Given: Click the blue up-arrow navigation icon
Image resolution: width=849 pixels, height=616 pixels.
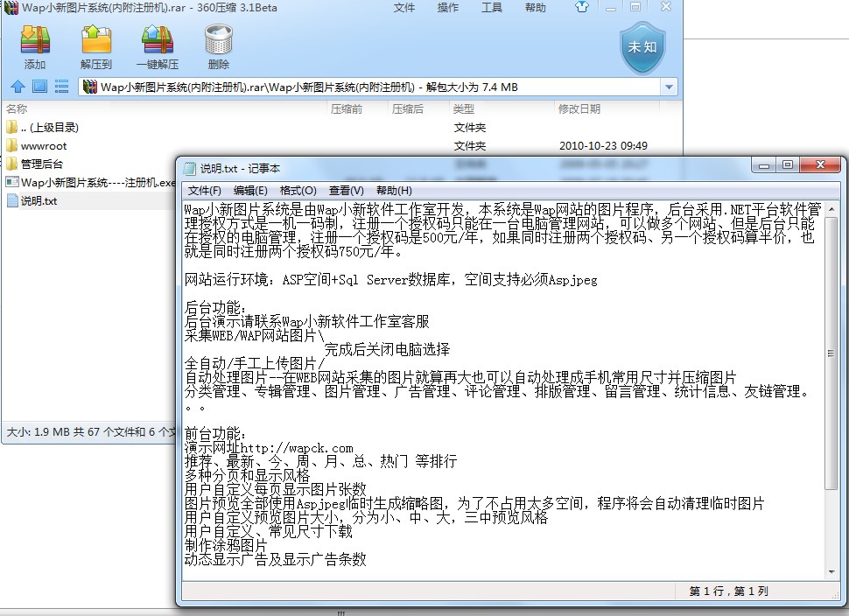Looking at the screenshot, I should pos(18,87).
